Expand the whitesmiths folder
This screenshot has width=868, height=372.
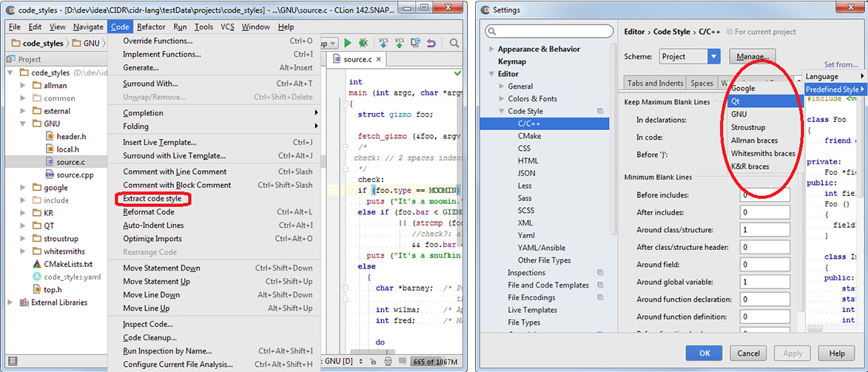23,251
